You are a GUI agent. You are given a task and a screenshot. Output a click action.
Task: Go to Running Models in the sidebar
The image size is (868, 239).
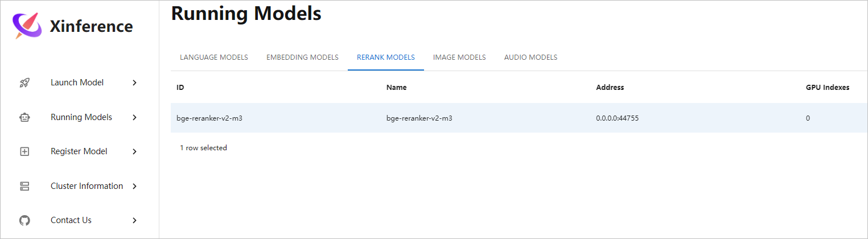click(x=81, y=117)
